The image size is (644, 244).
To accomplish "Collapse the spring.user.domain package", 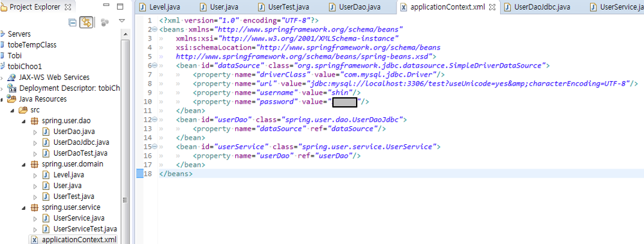I will point(23,164).
